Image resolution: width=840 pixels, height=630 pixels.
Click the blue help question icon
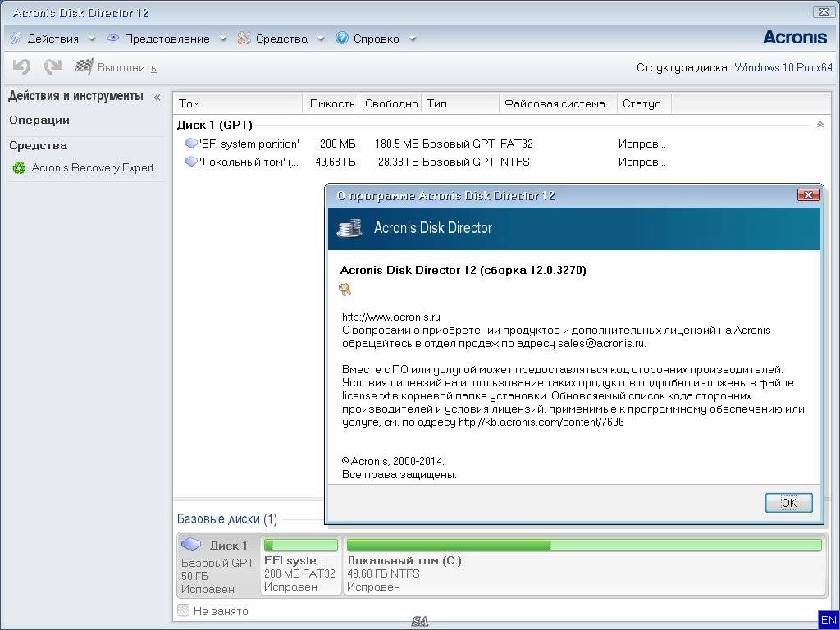click(x=342, y=38)
